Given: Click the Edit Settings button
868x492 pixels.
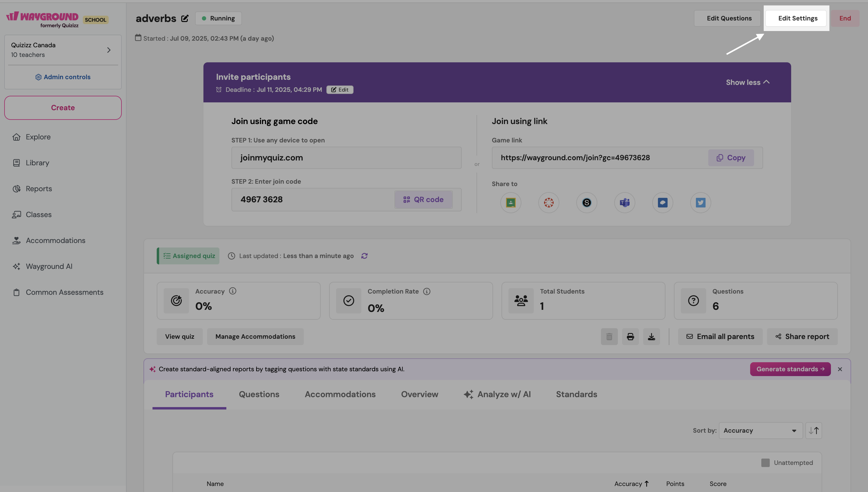Looking at the screenshot, I should point(797,18).
